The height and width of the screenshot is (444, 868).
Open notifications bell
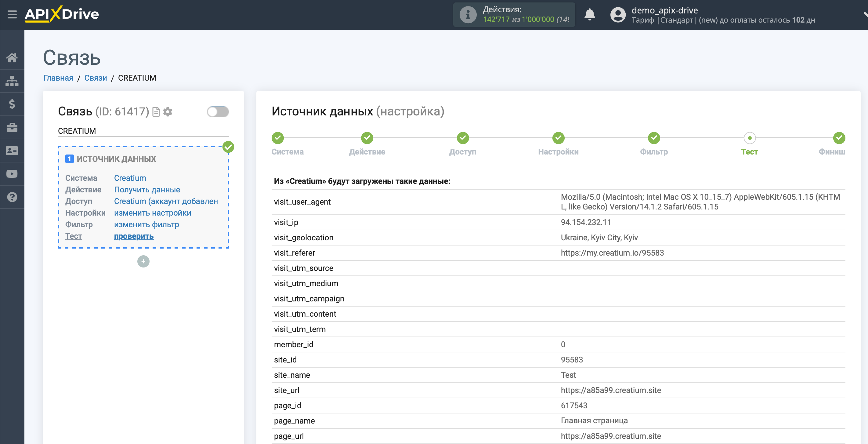pyautogui.click(x=590, y=14)
